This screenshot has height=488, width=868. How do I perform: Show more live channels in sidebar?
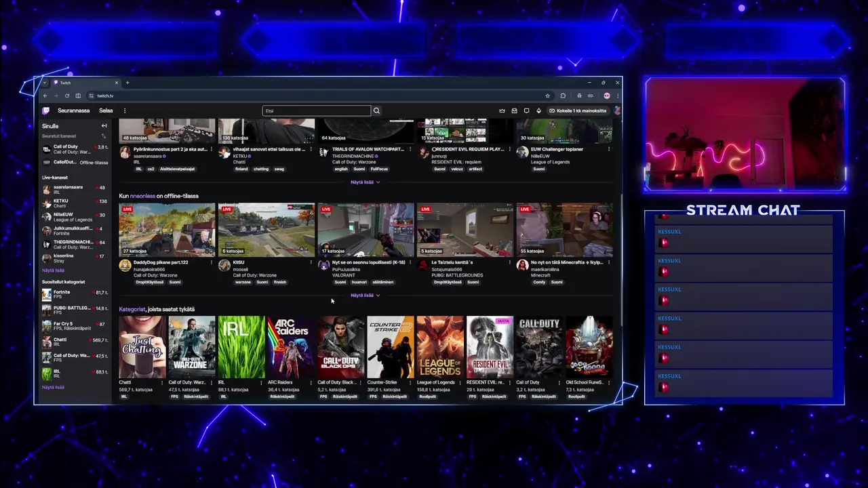(x=53, y=270)
